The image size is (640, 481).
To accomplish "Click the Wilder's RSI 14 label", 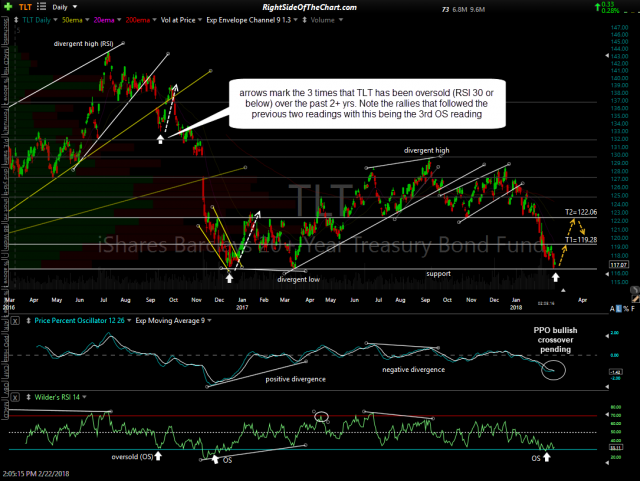I will (x=57, y=397).
